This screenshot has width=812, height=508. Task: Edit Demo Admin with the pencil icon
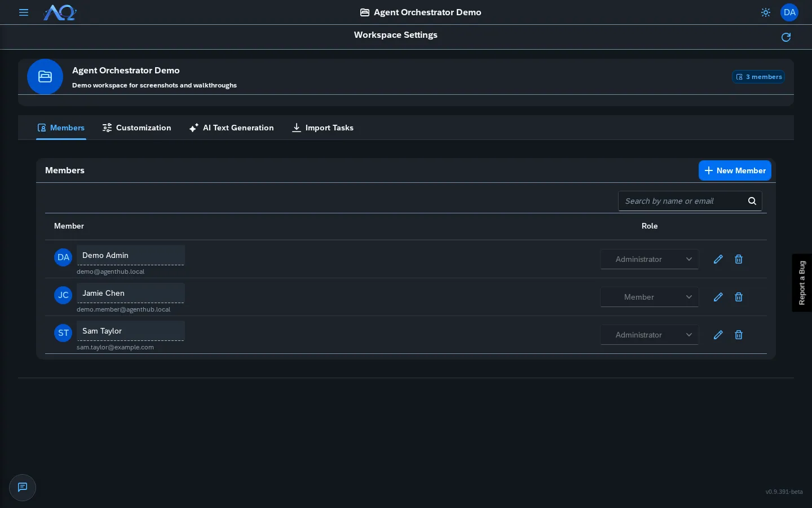tap(718, 259)
